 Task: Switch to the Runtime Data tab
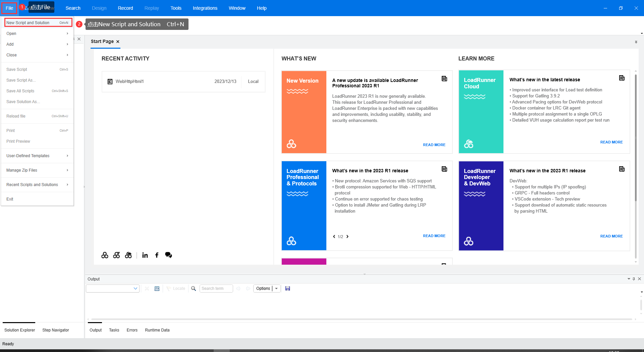[x=157, y=330]
